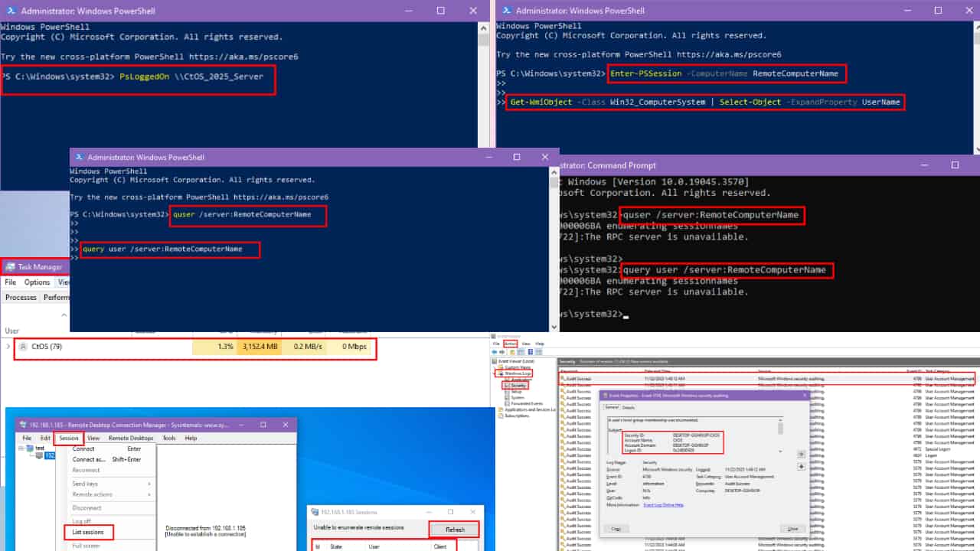Expand the test group in RDCMan sidebar
980x551 pixels.
point(21,448)
